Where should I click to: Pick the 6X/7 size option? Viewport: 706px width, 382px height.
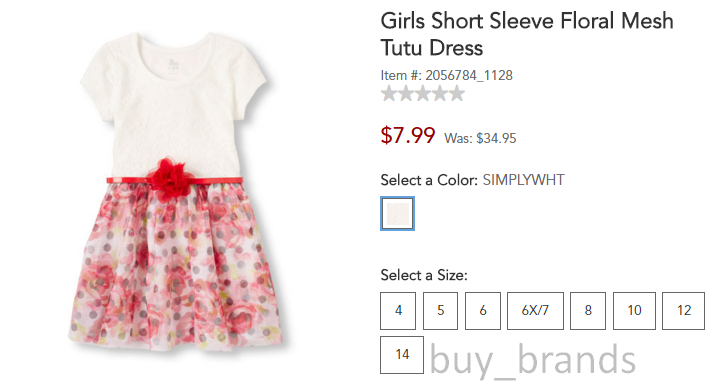point(535,311)
